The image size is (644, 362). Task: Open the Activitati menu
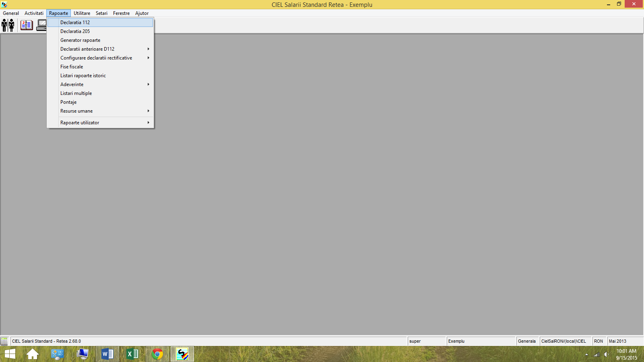pos(34,13)
